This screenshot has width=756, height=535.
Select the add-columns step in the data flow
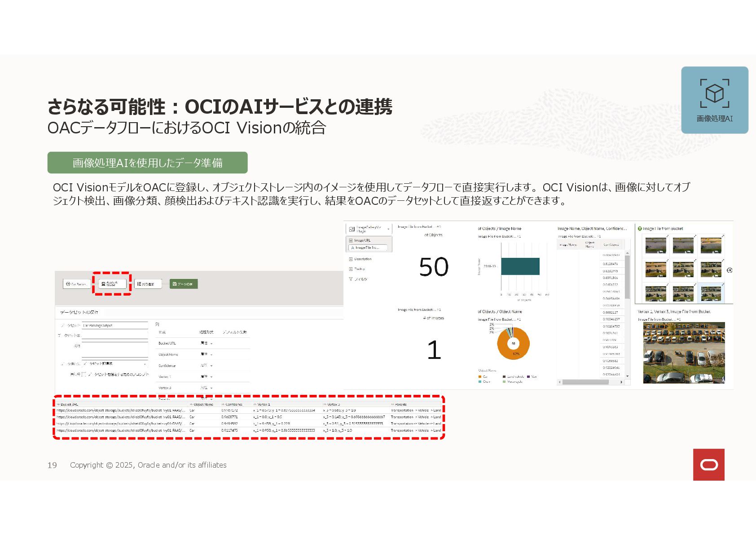(x=147, y=284)
